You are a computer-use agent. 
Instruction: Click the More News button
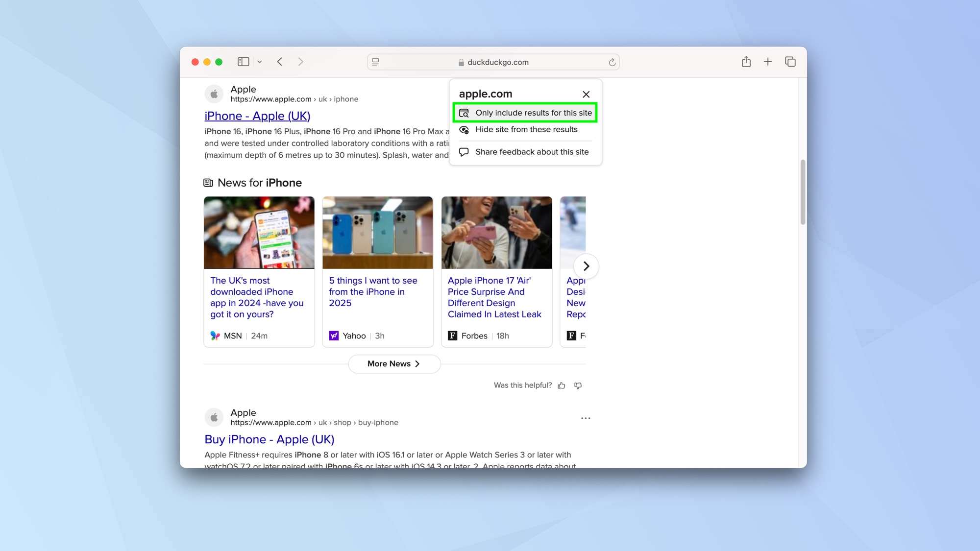click(x=394, y=363)
